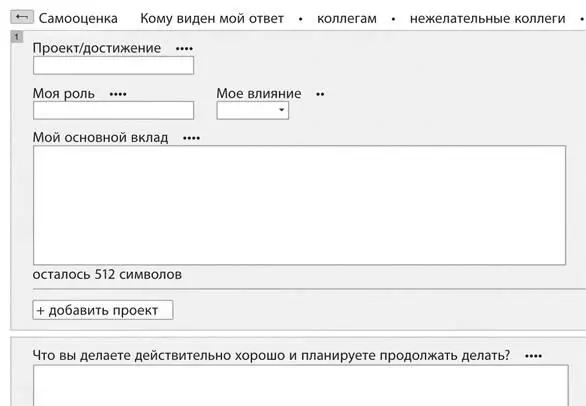Open dots hint beside Мое влияние label
The height and width of the screenshot is (406, 586).
pyautogui.click(x=320, y=94)
